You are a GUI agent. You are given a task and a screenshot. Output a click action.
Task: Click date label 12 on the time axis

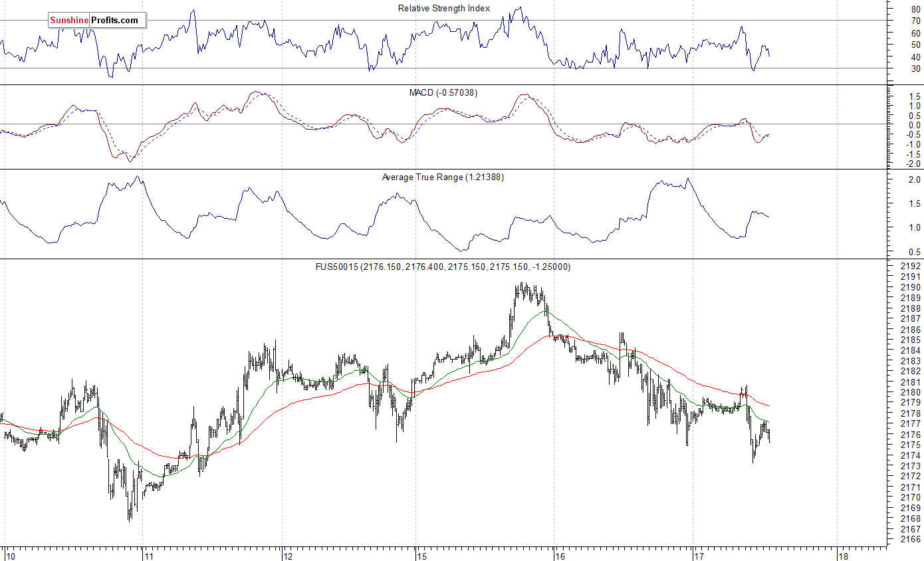(x=289, y=556)
